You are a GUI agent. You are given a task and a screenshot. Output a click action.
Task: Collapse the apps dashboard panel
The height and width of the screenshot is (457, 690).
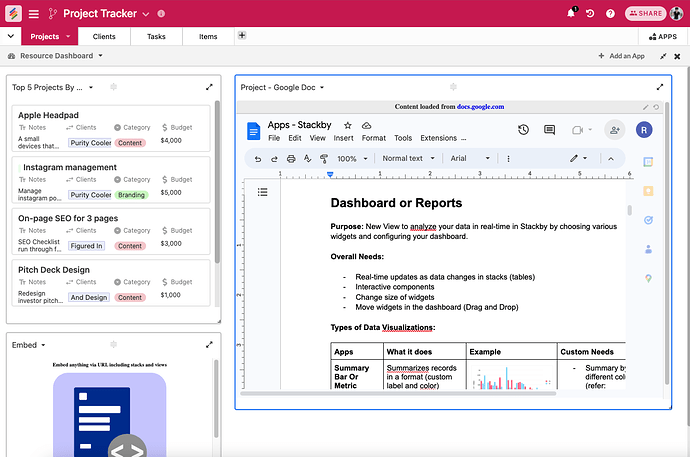pos(663,56)
